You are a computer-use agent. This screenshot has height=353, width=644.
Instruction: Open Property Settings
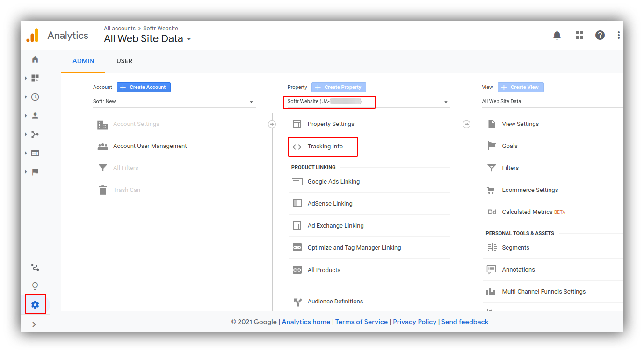pos(331,124)
